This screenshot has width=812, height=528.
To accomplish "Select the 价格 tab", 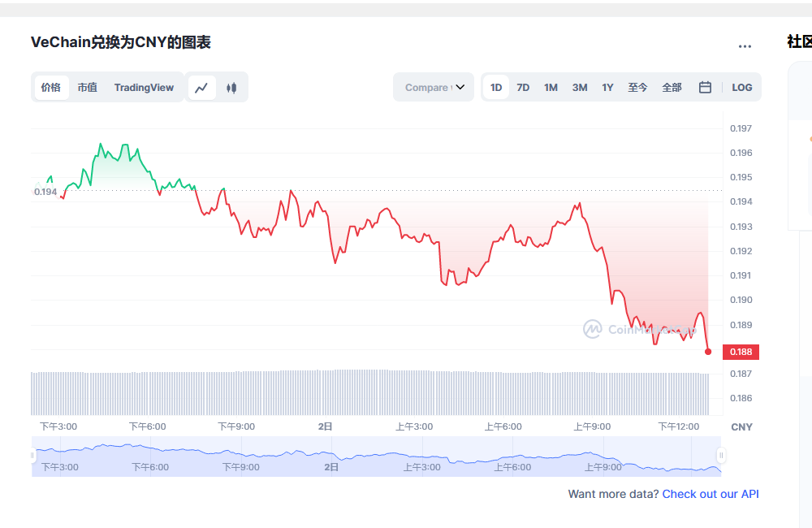I will [x=51, y=88].
